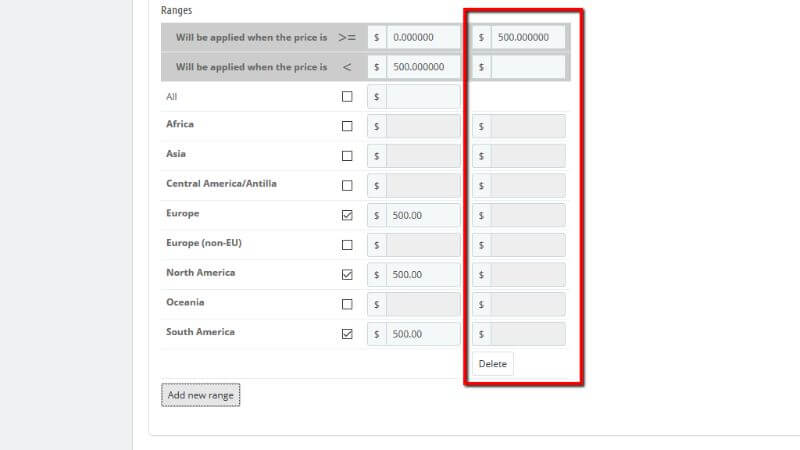
Task: Check the All zones checkbox
Action: (x=347, y=97)
